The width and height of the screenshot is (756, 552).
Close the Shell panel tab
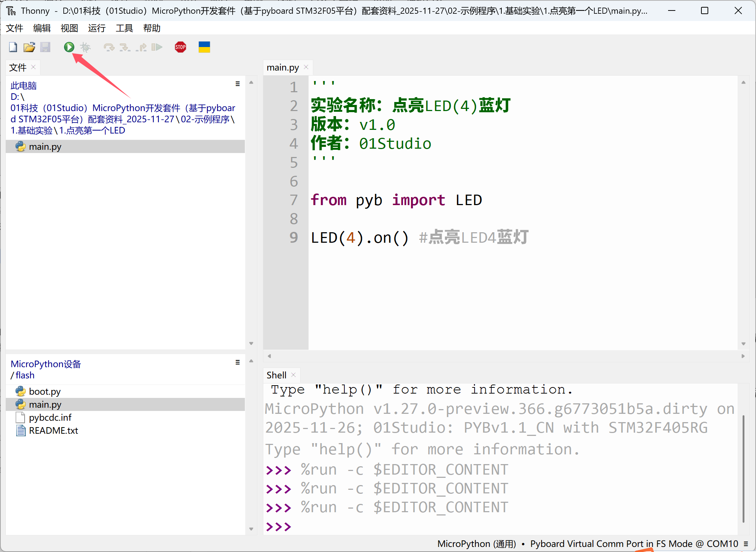click(x=293, y=375)
